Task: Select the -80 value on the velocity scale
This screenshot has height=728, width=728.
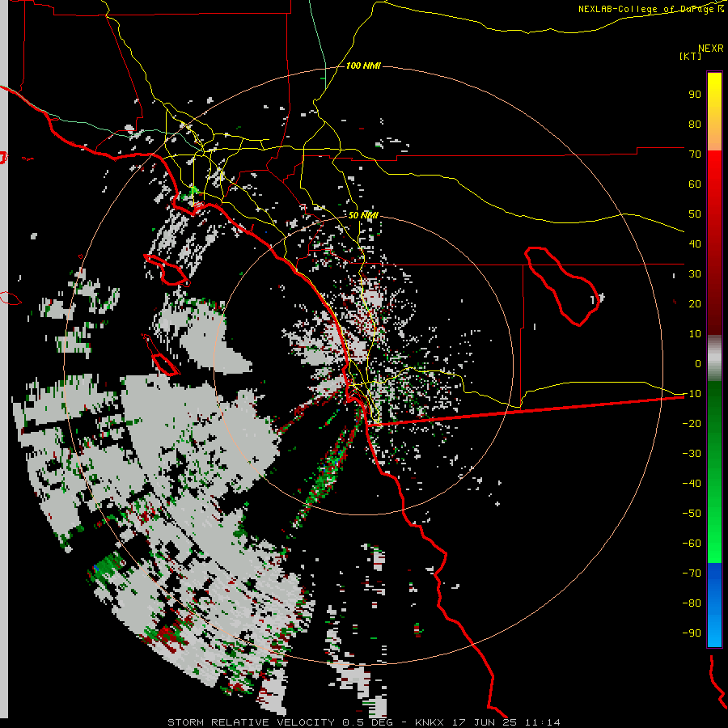Action: pyautogui.click(x=692, y=603)
